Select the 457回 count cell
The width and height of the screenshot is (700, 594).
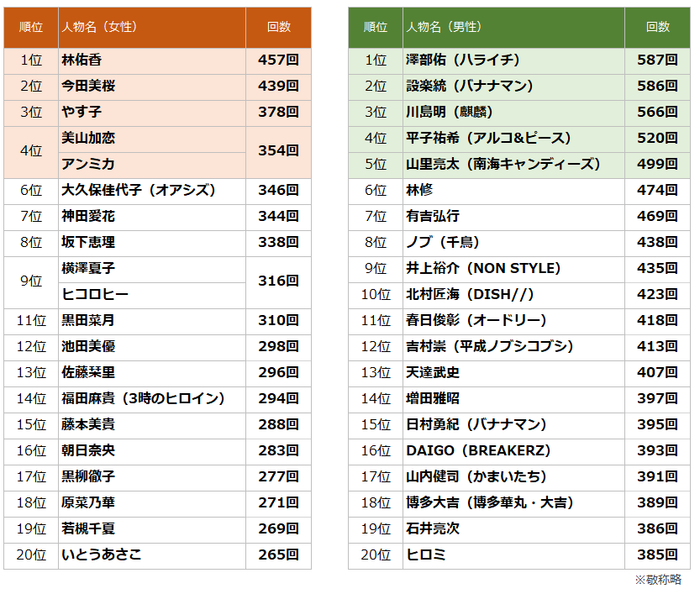point(278,60)
